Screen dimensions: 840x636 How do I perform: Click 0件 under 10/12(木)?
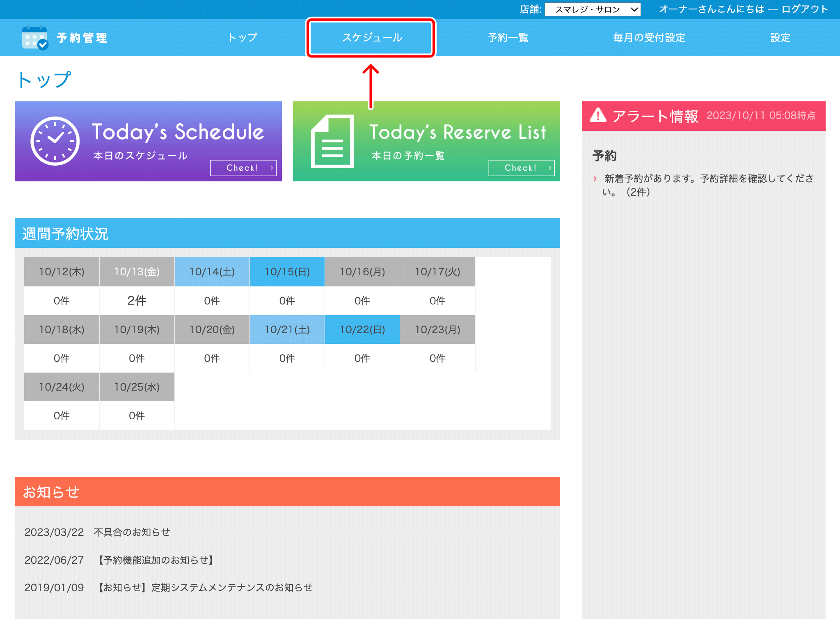(x=62, y=301)
